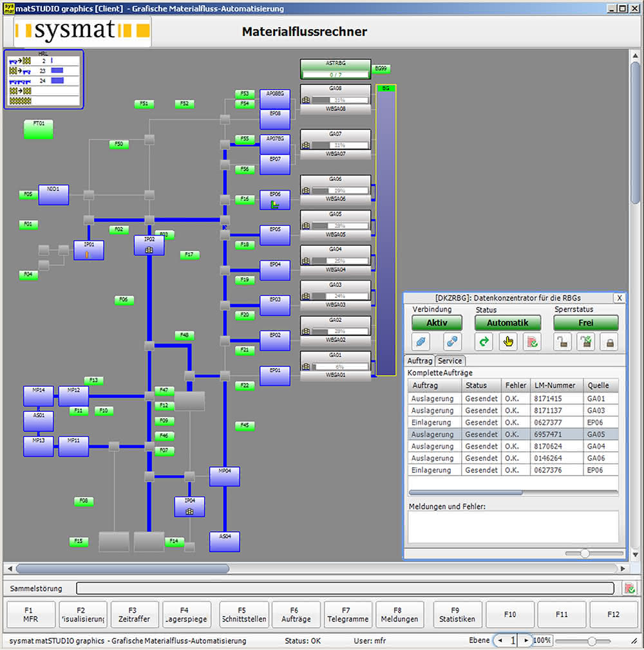This screenshot has width=644, height=650.
Task: Click the error acknowledge icon under Status
Action: tap(532, 342)
